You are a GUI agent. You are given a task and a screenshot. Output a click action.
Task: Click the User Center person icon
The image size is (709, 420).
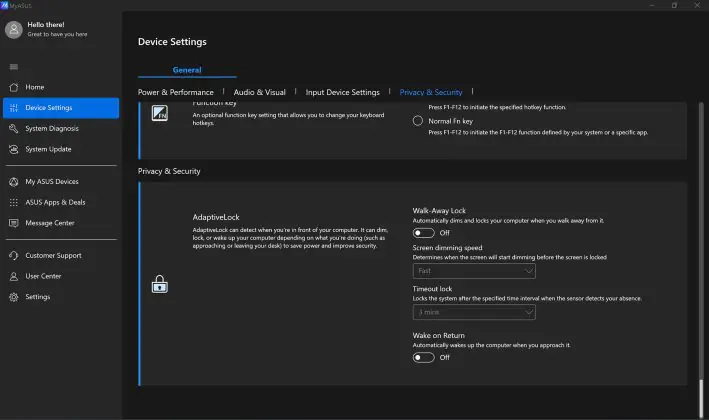click(x=14, y=276)
